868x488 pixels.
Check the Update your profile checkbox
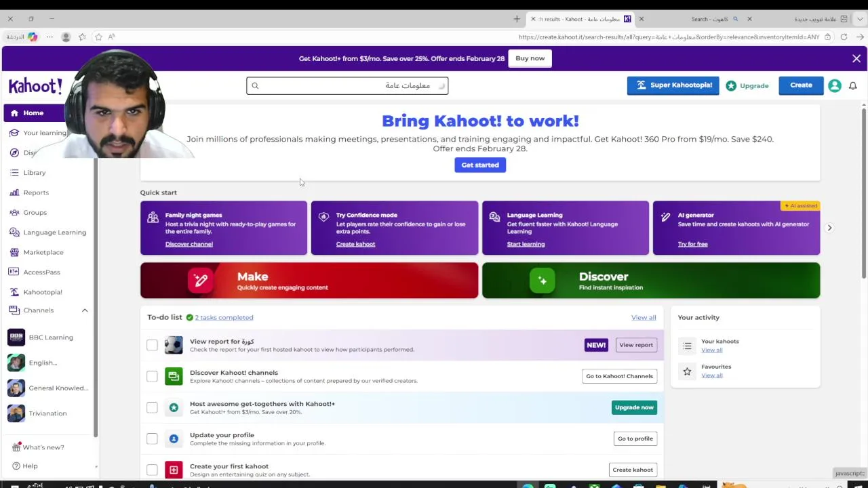[152, 439]
